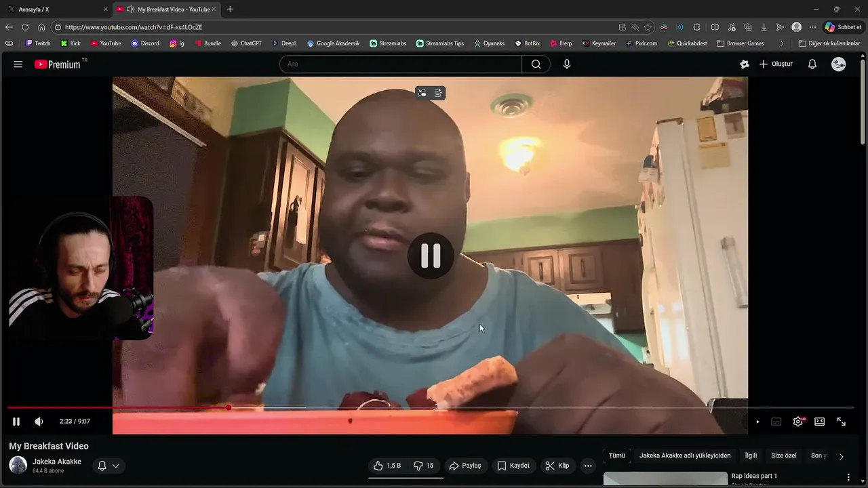Mute the video with the speaker icon

pos(39,422)
